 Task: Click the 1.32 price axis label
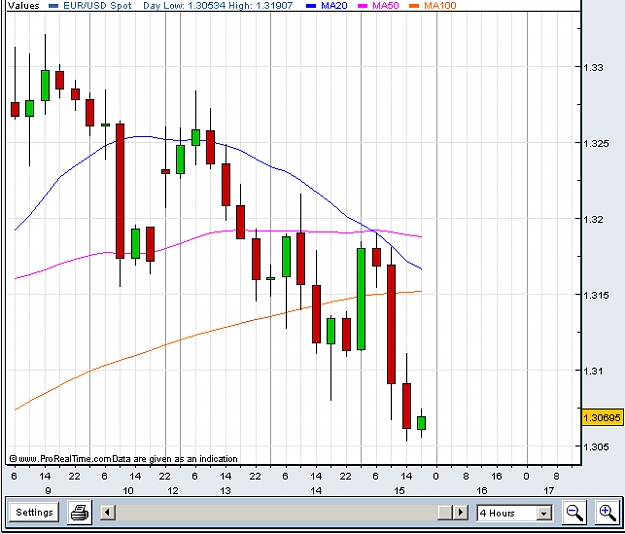(593, 219)
